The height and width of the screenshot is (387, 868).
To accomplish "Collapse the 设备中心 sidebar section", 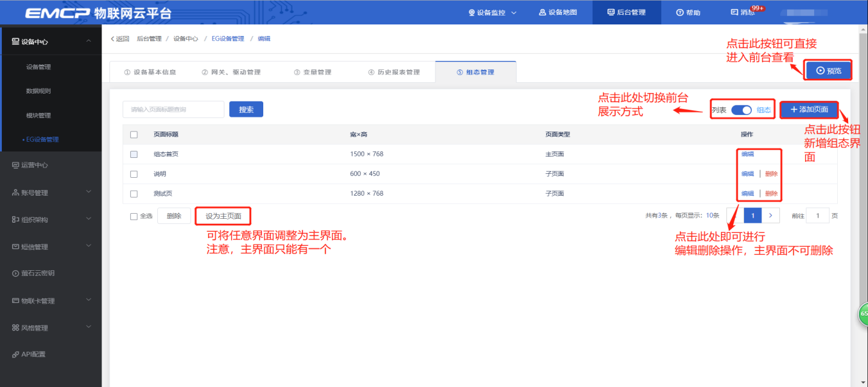I will (x=89, y=42).
